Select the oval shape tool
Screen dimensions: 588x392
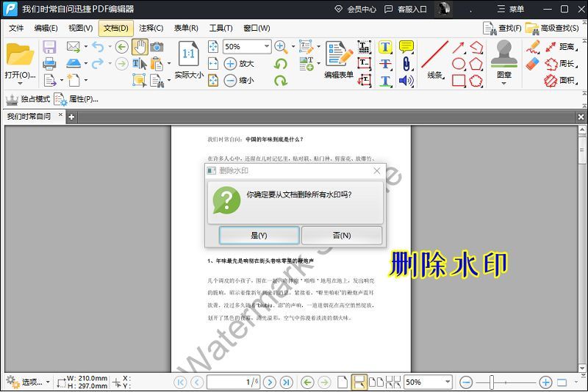(459, 64)
